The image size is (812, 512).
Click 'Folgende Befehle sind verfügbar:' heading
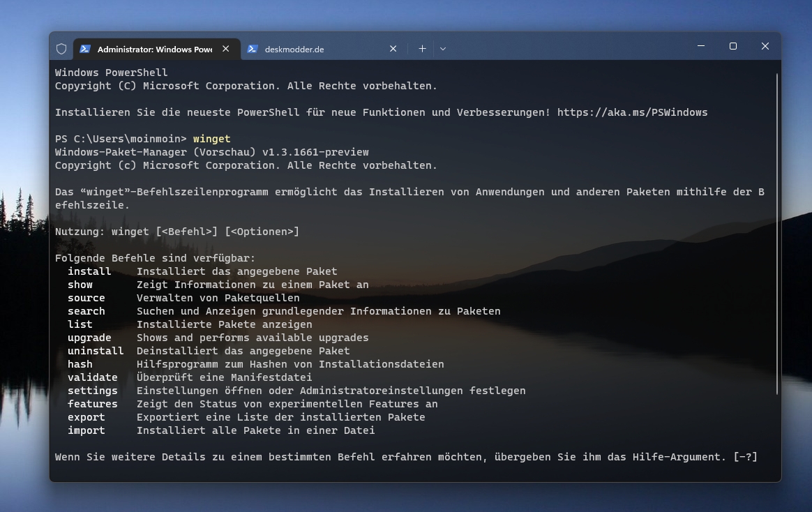[156, 258]
